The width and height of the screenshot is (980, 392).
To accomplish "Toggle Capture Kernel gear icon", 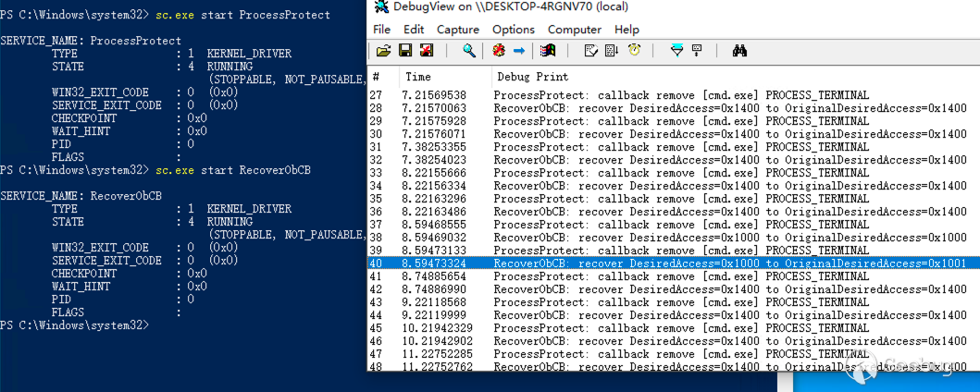I will click(x=498, y=51).
